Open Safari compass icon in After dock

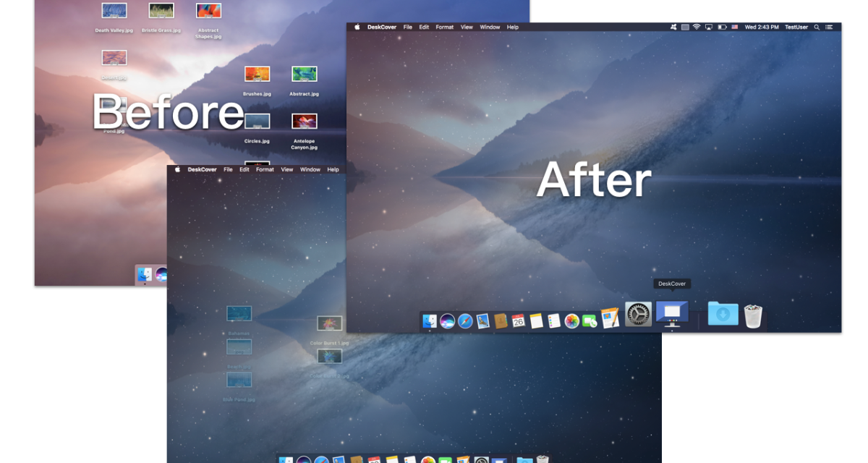click(465, 320)
